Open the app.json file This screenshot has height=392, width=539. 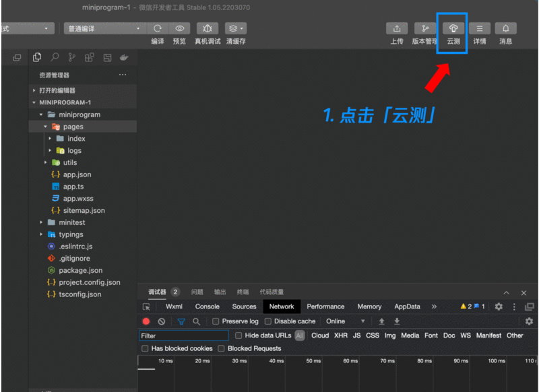pyautogui.click(x=77, y=174)
